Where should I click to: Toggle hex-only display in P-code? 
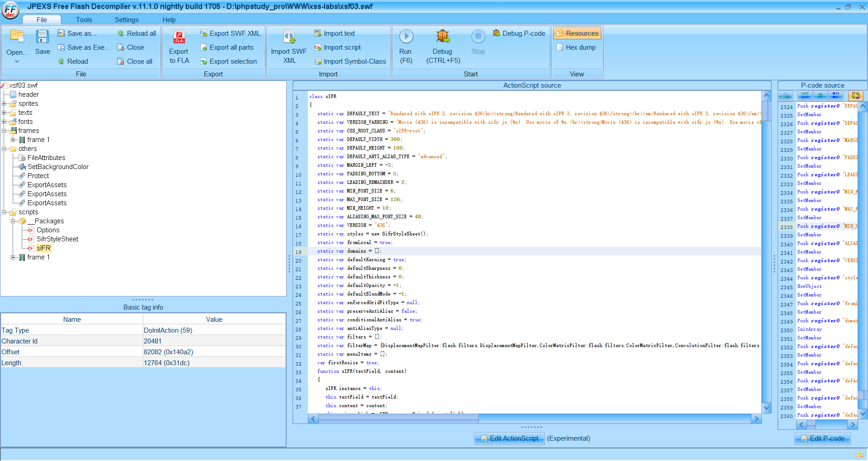[x=820, y=96]
